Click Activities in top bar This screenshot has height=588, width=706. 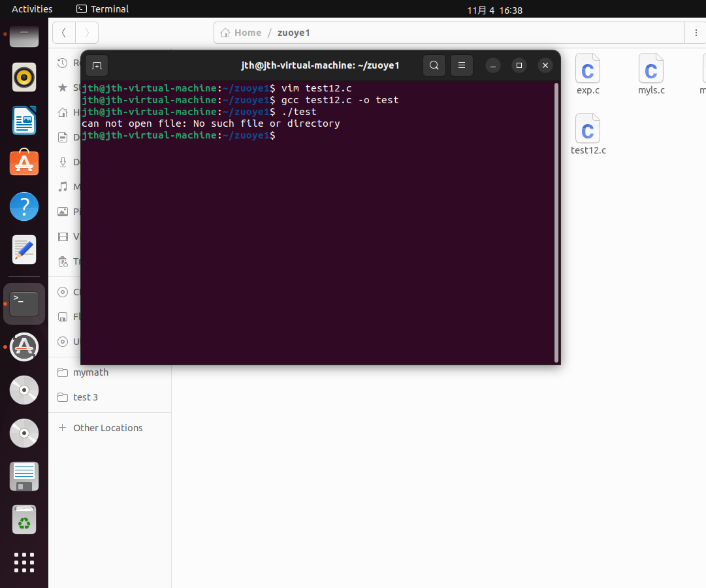[32, 9]
